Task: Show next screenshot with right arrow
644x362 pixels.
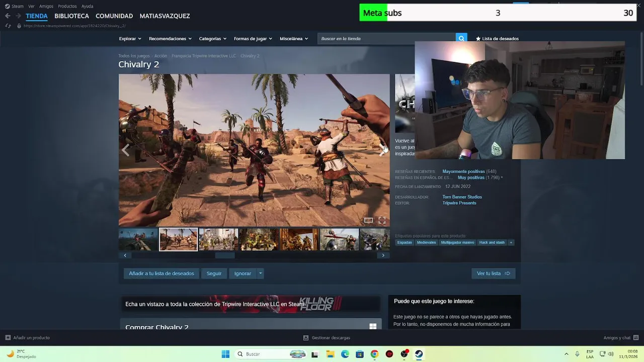Action: pyautogui.click(x=382, y=150)
